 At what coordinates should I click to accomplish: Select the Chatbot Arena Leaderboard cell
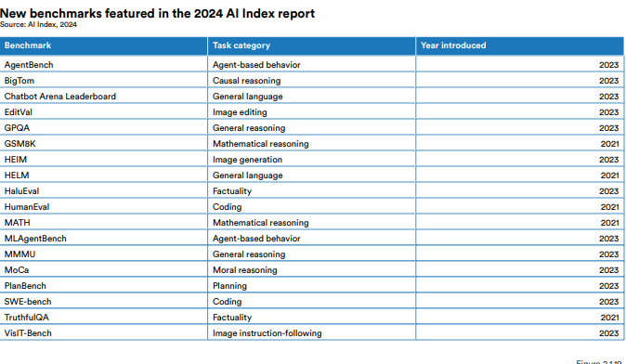[103, 97]
